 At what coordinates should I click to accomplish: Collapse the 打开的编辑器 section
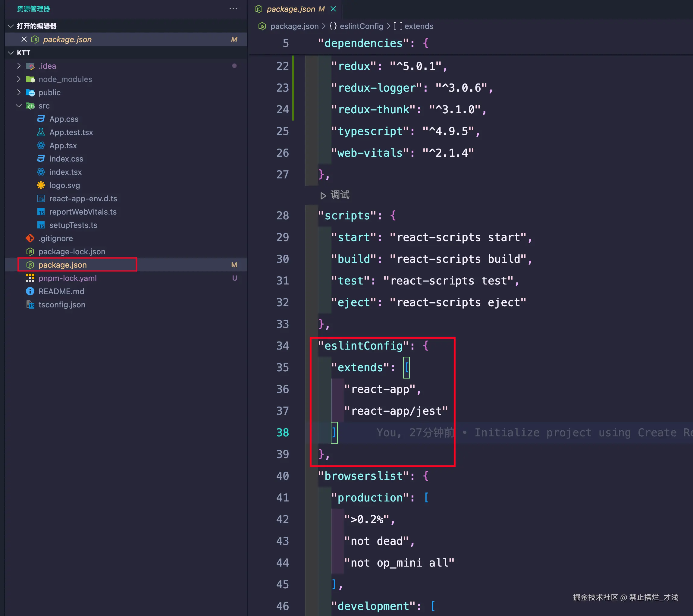(x=11, y=26)
